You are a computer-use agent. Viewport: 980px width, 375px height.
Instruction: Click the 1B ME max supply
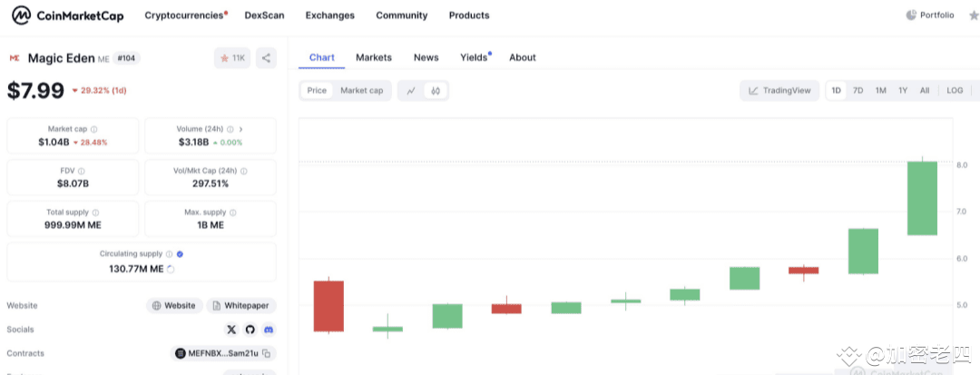(211, 225)
